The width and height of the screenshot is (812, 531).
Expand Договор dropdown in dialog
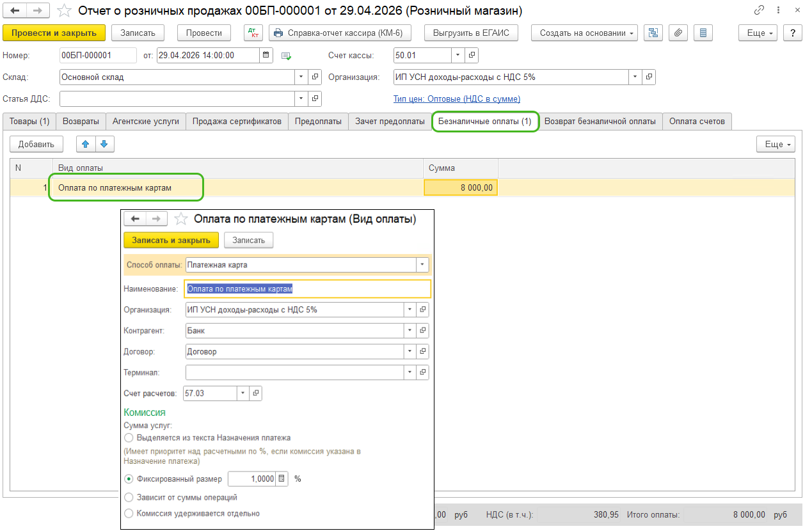(x=410, y=351)
